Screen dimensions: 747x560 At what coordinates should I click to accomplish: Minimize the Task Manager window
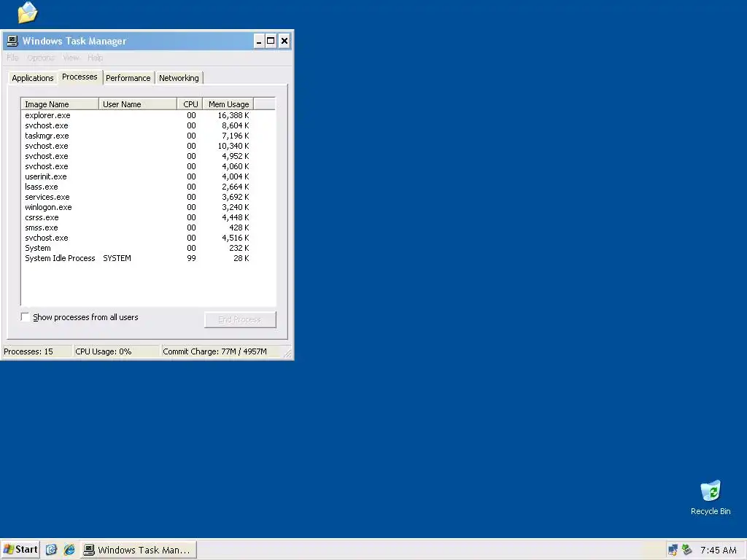click(x=259, y=41)
